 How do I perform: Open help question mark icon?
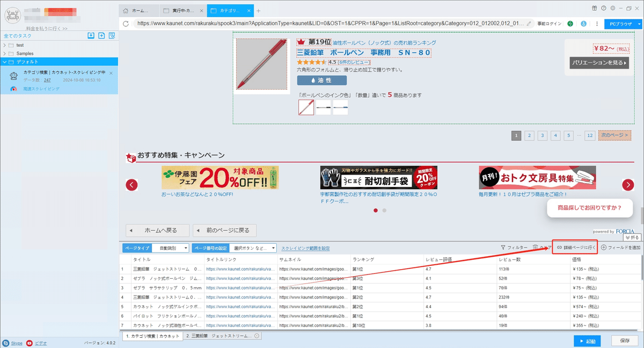tap(604, 8)
